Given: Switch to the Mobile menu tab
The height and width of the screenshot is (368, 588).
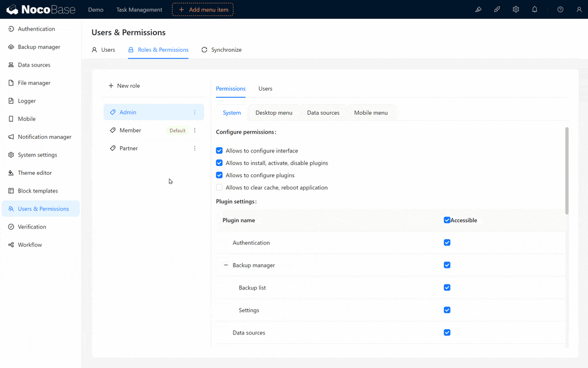Looking at the screenshot, I should coord(371,112).
